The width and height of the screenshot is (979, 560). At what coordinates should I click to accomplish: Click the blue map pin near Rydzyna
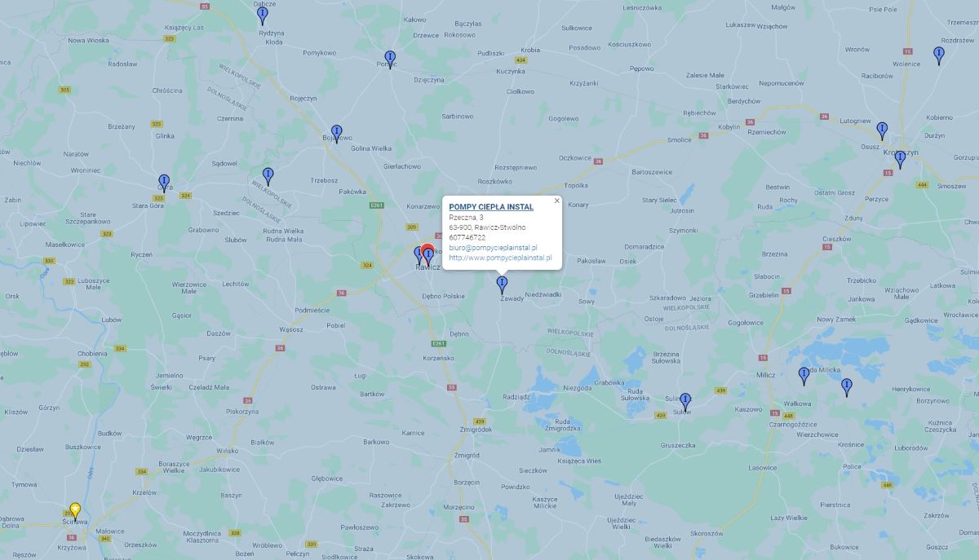click(262, 15)
